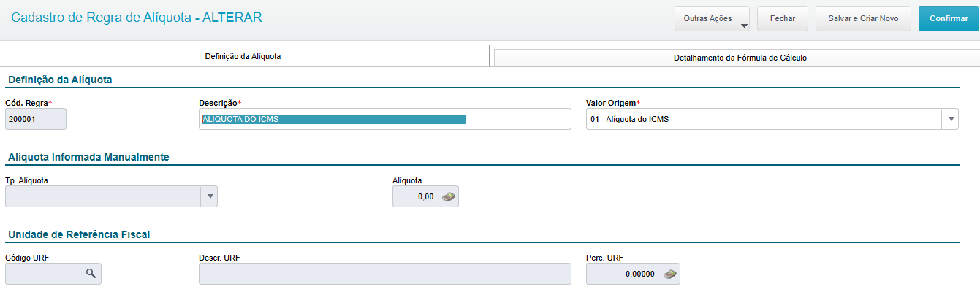Viewport: 980px width, 292px height.
Task: Click the calculator icon beside Perc. URF
Action: coord(669,274)
